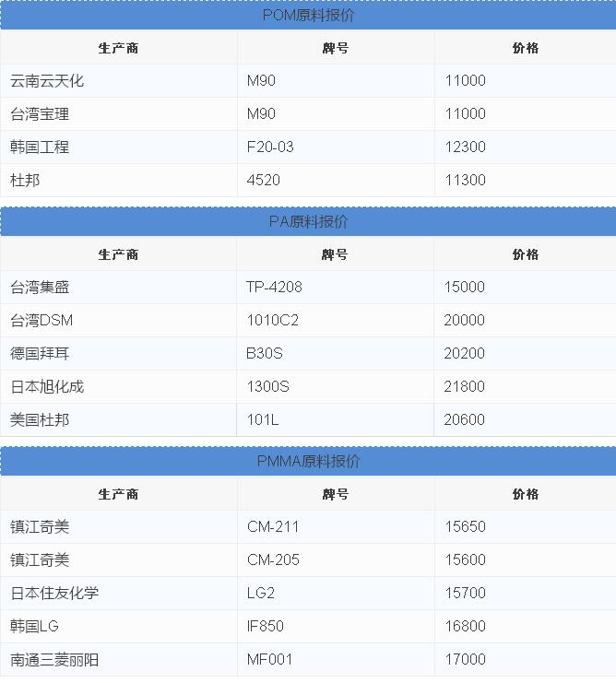616x683 pixels.
Task: Click the MF001 grade cell
Action: [x=336, y=659]
